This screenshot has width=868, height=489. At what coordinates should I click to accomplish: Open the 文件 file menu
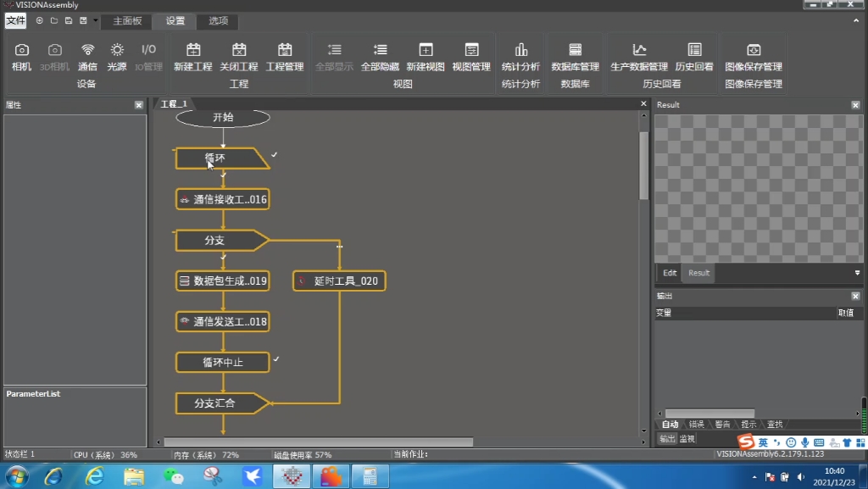click(15, 20)
